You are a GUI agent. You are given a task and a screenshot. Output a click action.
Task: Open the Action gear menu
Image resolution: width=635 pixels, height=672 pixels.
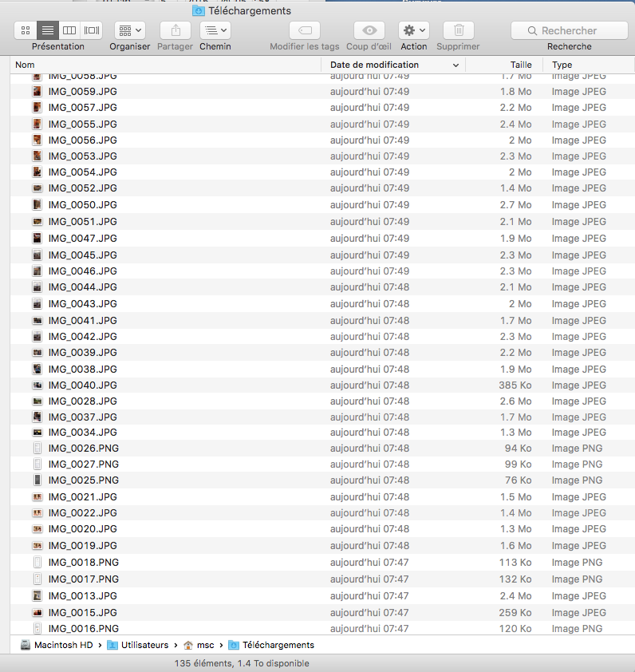413,30
